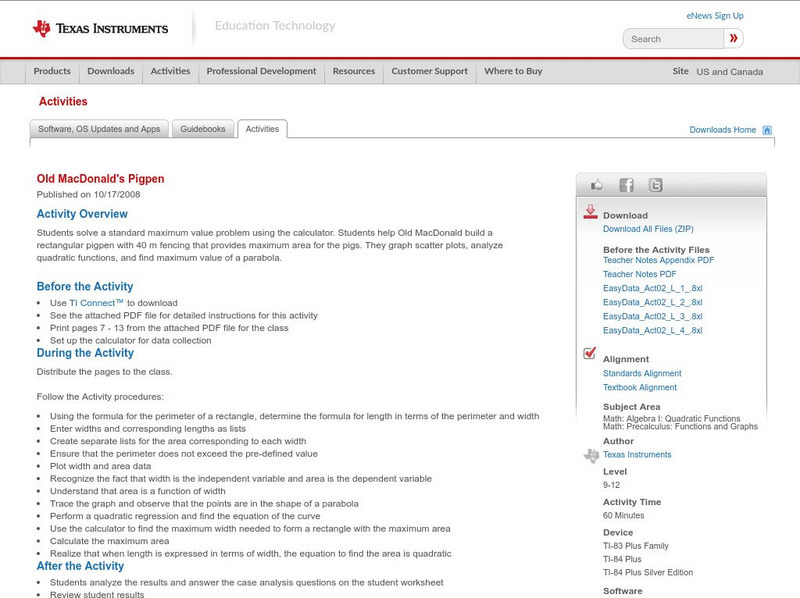Click the Plot width and area data bullet
The height and width of the screenshot is (598, 800).
coord(101,466)
